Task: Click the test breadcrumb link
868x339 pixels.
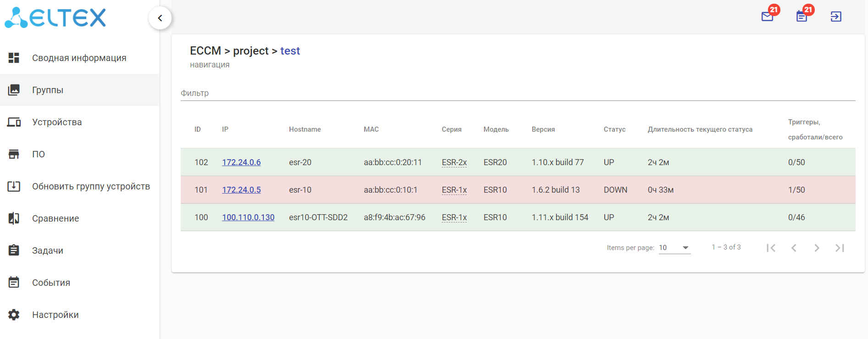Action: pos(290,51)
